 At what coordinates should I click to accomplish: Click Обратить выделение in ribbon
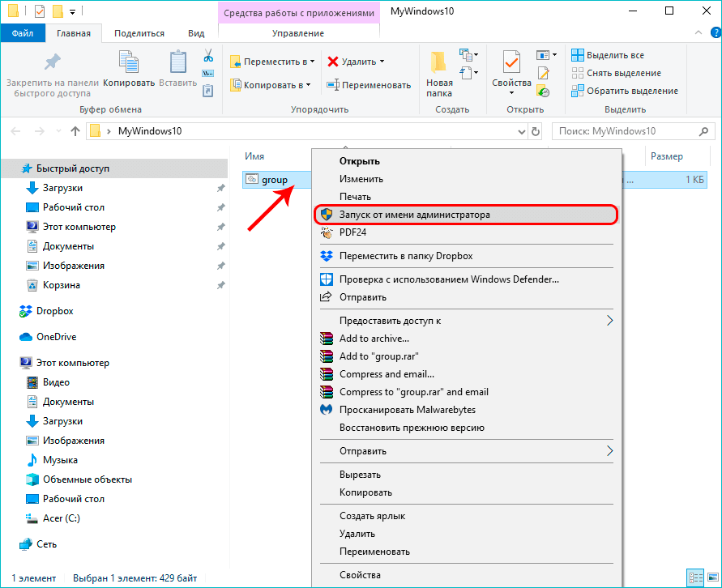625,91
